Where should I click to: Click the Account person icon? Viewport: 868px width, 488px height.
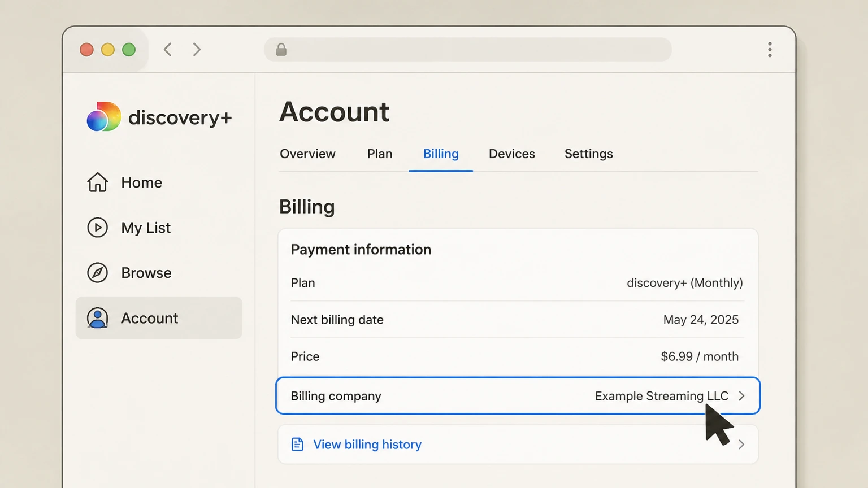tap(97, 318)
